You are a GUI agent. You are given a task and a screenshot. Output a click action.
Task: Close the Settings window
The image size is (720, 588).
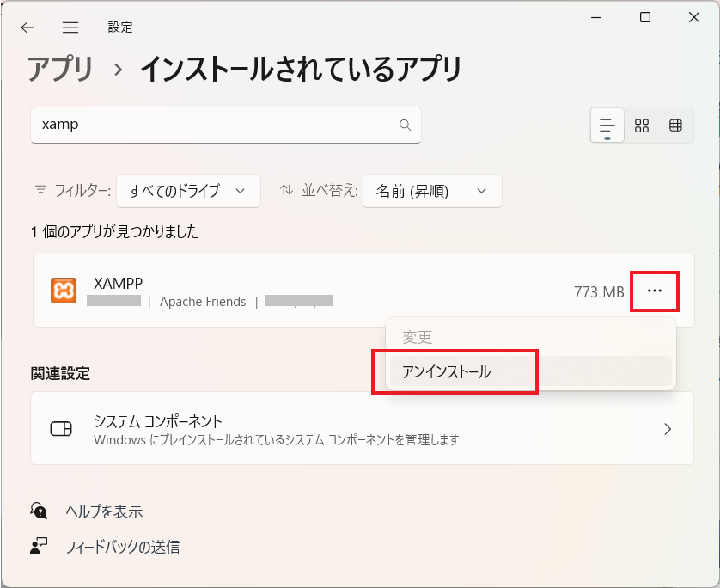694,17
